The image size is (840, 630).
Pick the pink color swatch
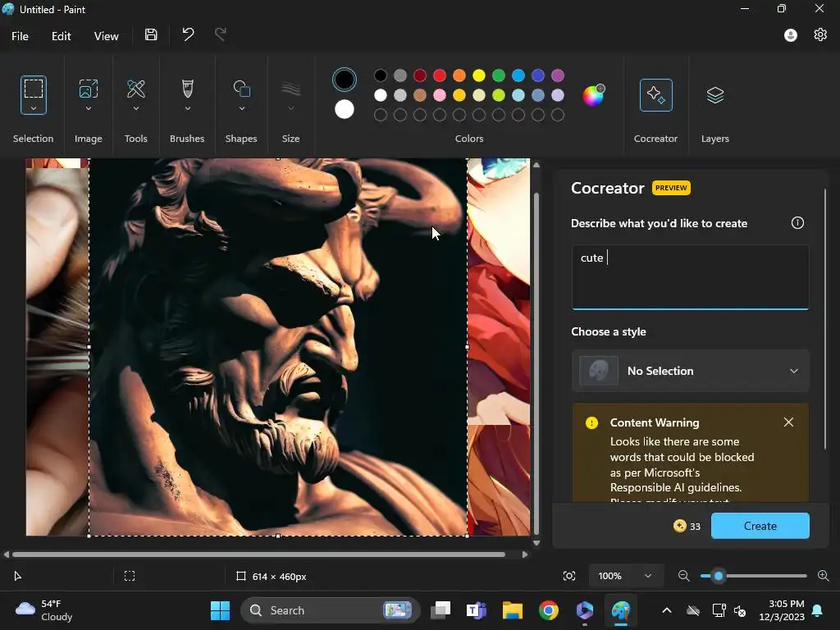440,95
